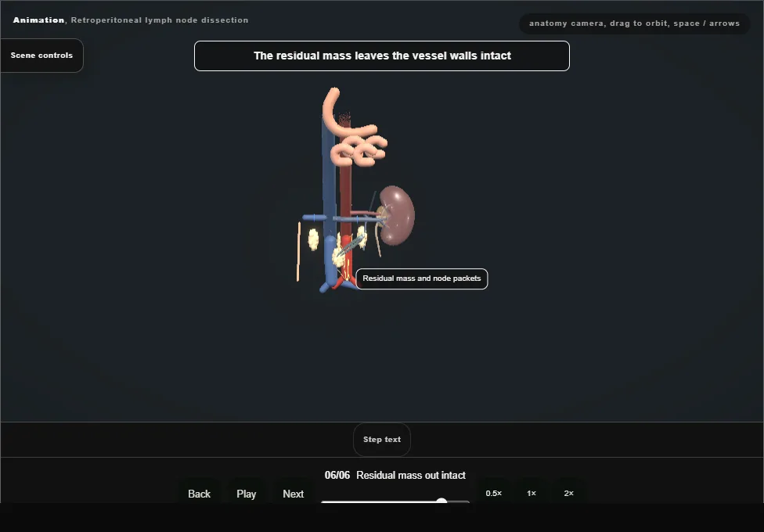Click the caption about vessel walls intact
Image resolution: width=764 pixels, height=532 pixels.
click(382, 56)
